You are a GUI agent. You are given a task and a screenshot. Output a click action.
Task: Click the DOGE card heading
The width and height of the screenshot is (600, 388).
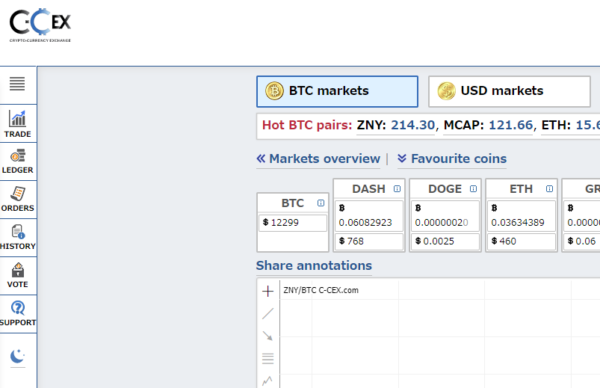click(445, 189)
